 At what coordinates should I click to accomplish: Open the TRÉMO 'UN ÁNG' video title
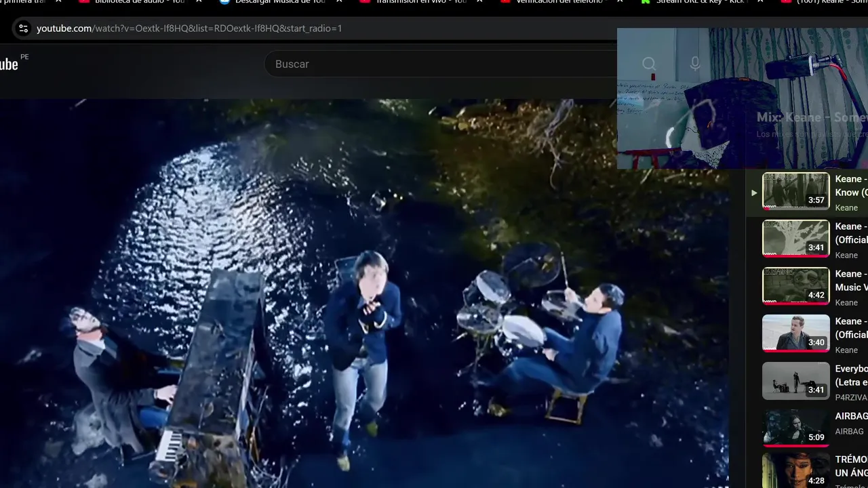(x=851, y=466)
